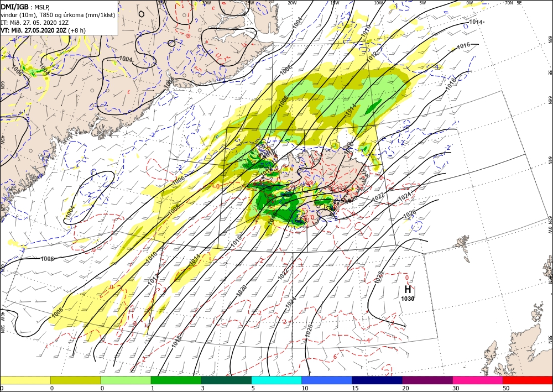553x392 pixels.
Task: Click the '70N' latitude label
Action: tap(509, 3)
